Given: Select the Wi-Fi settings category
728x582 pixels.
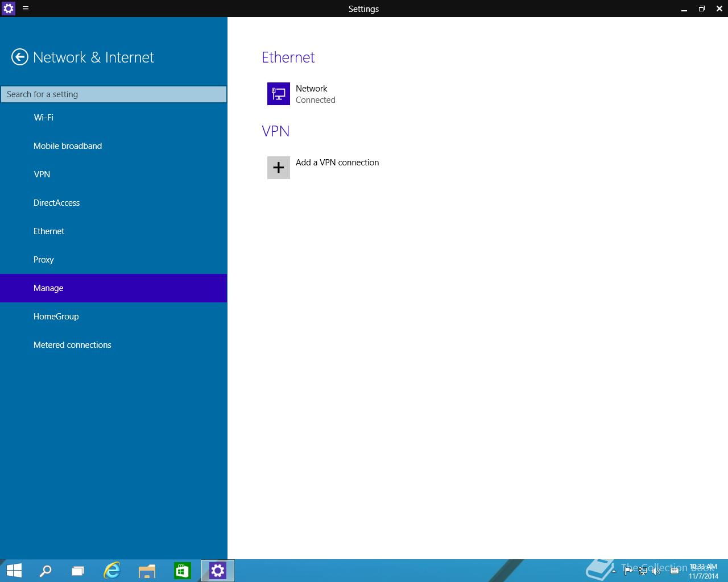Looking at the screenshot, I should click(43, 118).
